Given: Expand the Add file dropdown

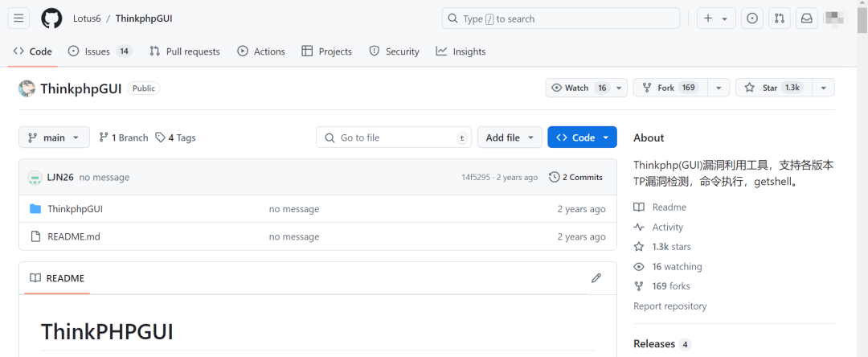Looking at the screenshot, I should (x=510, y=137).
